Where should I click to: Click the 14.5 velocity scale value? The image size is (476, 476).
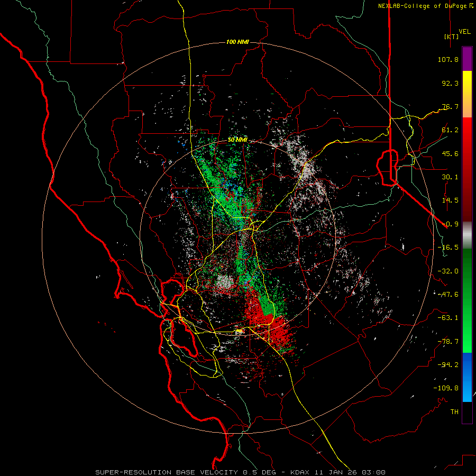450,200
